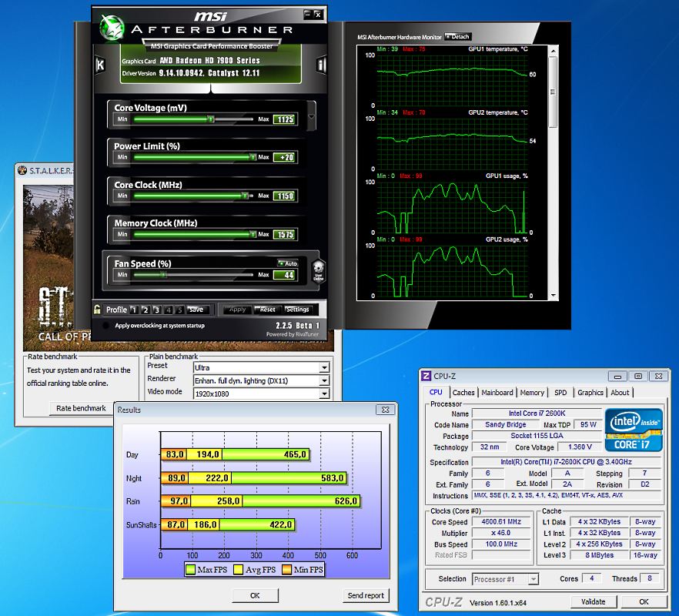Screen dimensions: 679x616
Task: Click the Core Clock value field 1150
Action: coord(285,196)
